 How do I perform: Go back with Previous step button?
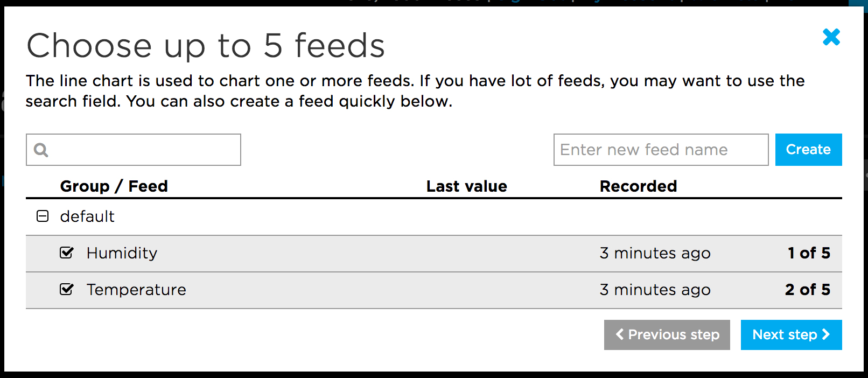tap(667, 335)
